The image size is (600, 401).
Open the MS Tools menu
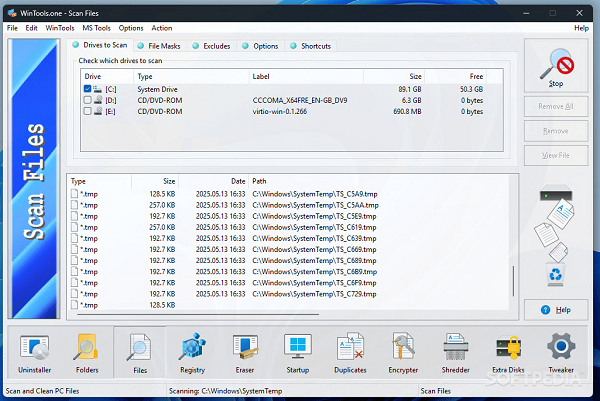tap(96, 28)
